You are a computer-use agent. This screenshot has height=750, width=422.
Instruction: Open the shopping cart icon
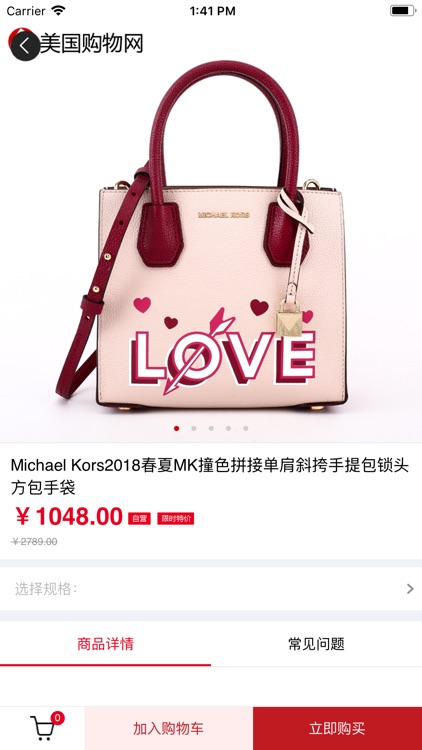coord(42,729)
